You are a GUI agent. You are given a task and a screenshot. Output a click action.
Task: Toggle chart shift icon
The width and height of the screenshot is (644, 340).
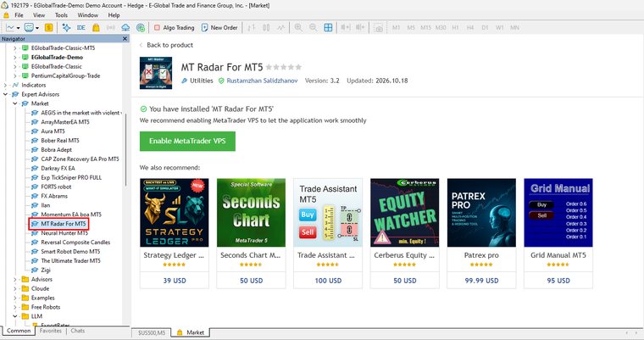pos(346,27)
